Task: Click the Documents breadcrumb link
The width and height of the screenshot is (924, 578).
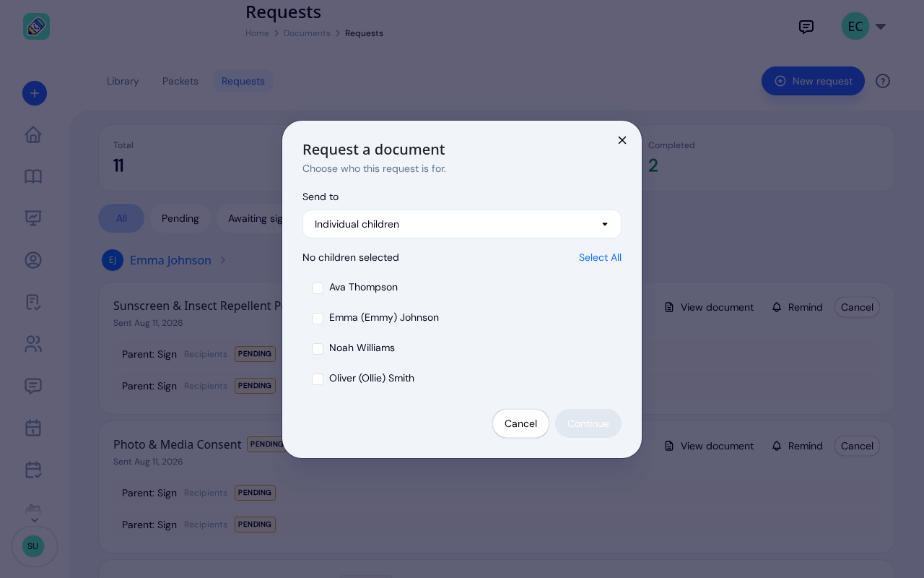Action: coord(307,33)
